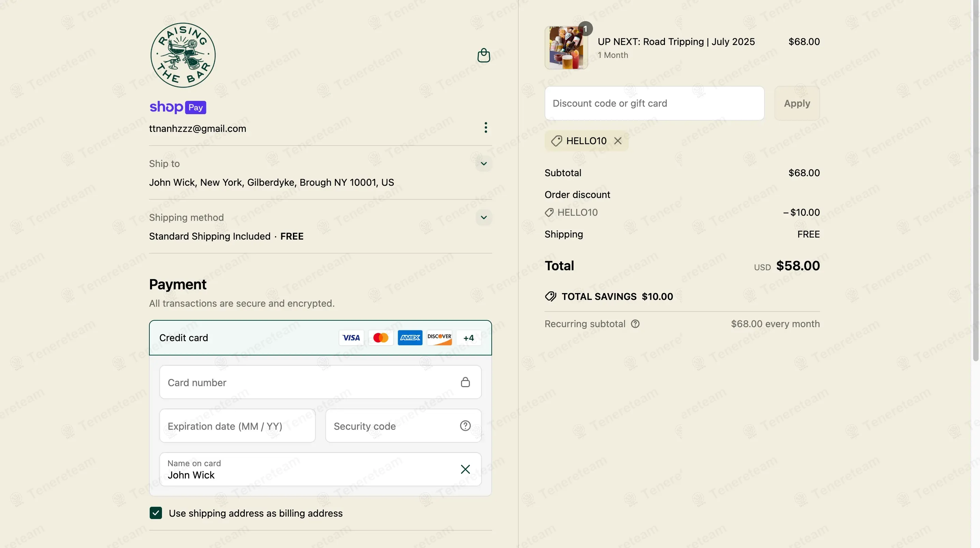This screenshot has height=548, width=980.
Task: Open the Road Tripping product thumbnail
Action: coord(566,48)
